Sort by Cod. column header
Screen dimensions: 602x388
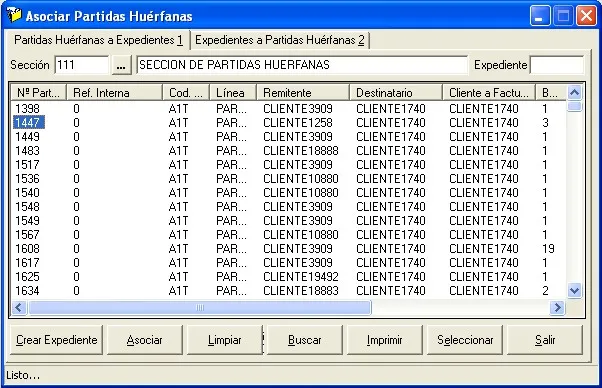click(186, 93)
